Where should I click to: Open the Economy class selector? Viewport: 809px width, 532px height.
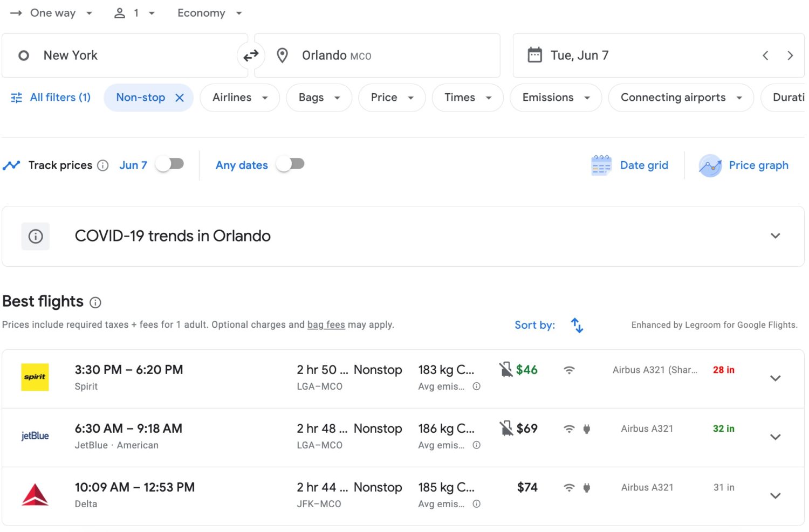point(209,13)
